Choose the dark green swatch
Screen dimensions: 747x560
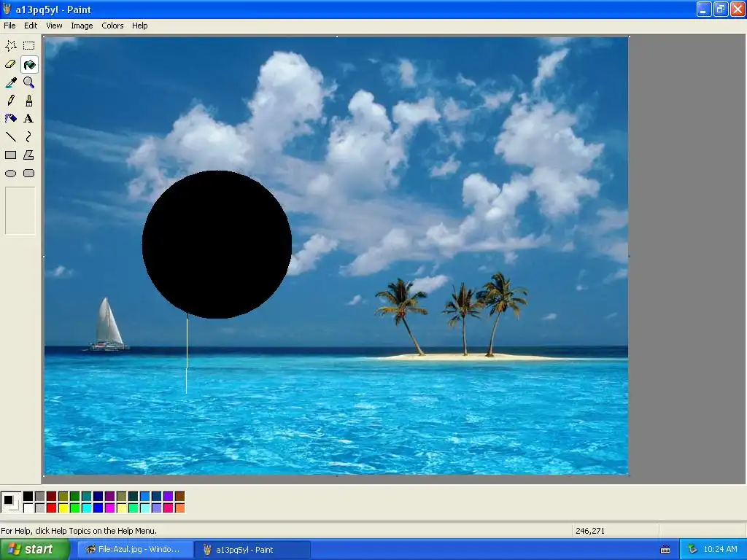pos(75,496)
